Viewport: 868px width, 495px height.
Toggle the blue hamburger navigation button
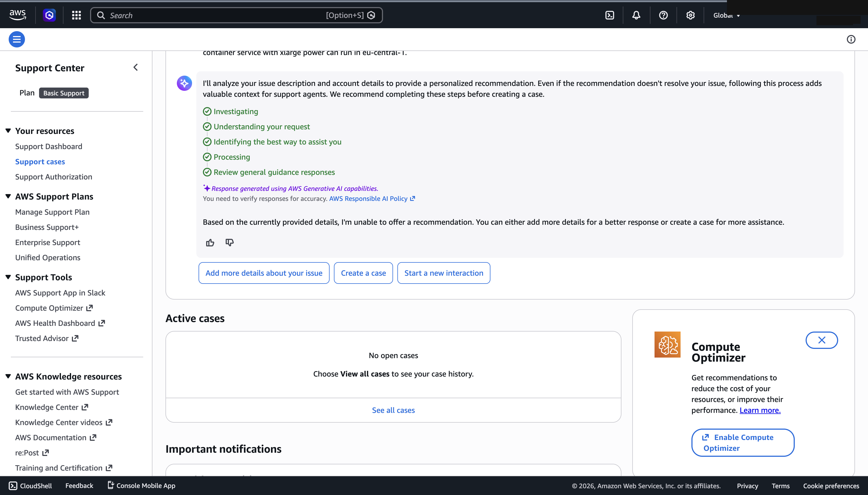(17, 39)
